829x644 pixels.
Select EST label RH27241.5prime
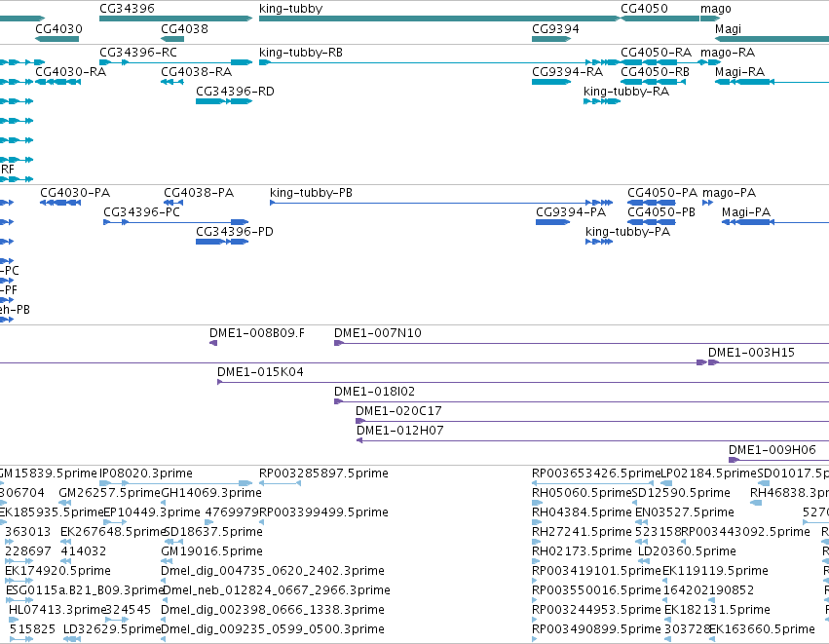(582, 532)
